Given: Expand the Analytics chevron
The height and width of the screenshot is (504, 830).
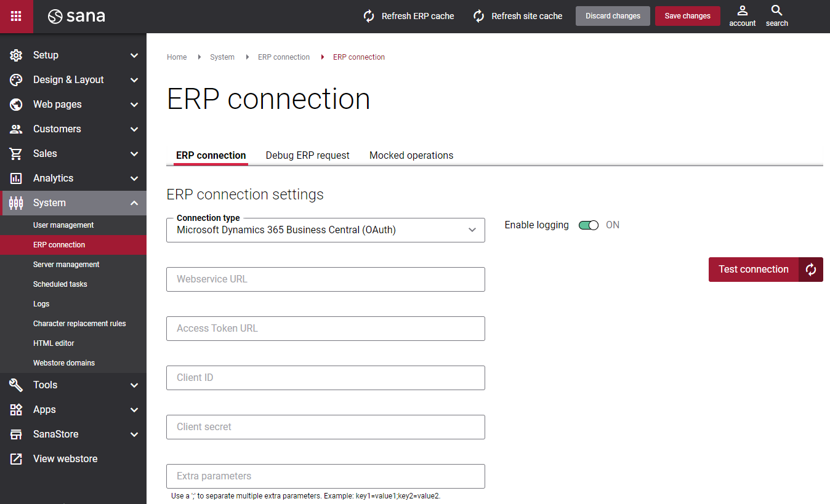Looking at the screenshot, I should coord(134,178).
